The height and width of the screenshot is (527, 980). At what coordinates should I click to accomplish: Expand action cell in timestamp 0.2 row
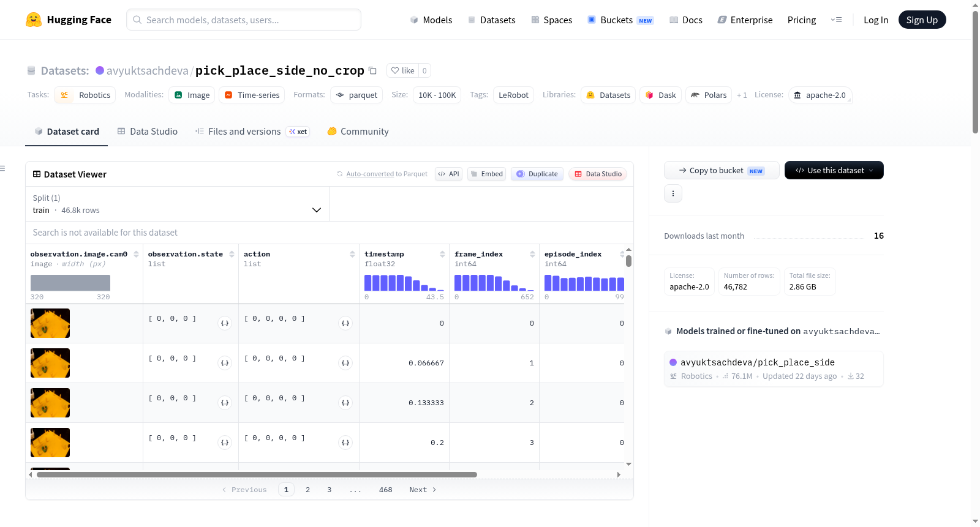pyautogui.click(x=345, y=443)
